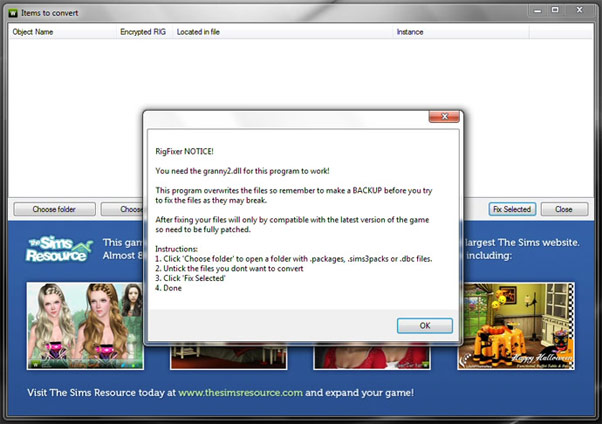Sort by the Encrypted RIG column

point(144,32)
